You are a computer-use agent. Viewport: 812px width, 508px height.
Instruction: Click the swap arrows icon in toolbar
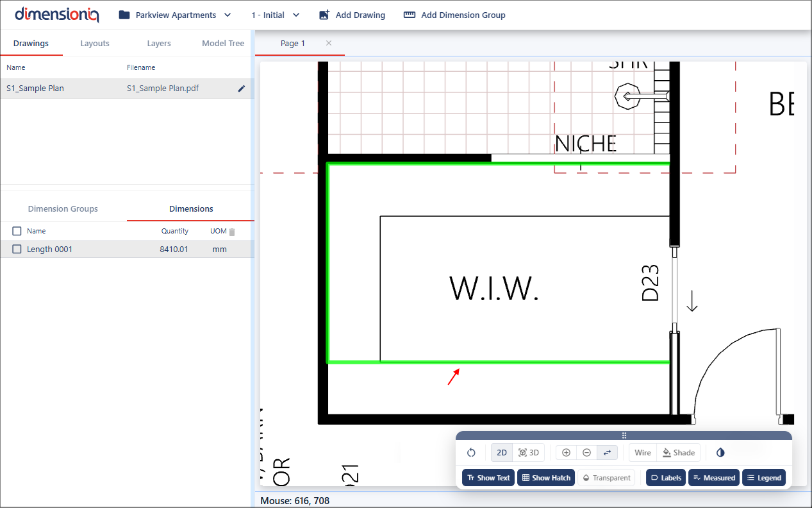click(608, 453)
